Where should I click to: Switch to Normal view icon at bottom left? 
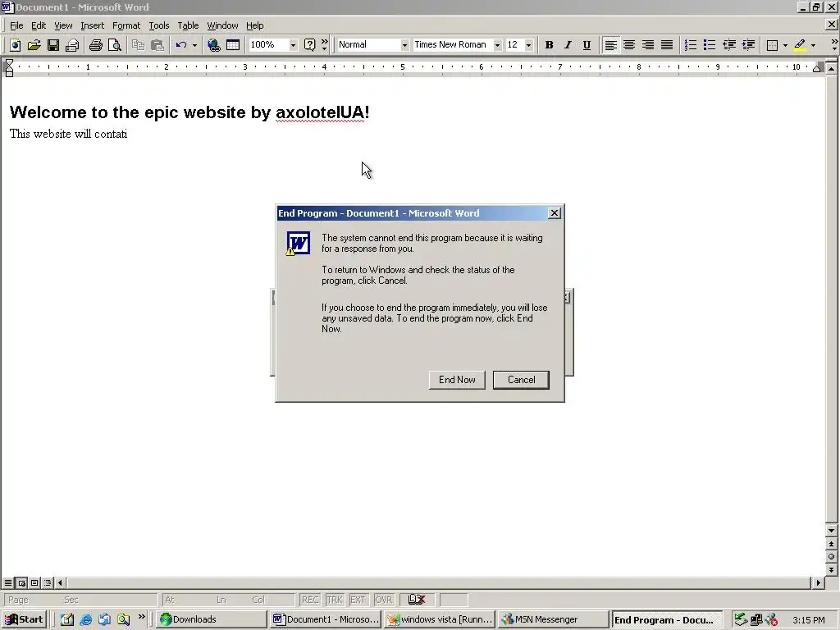pyautogui.click(x=8, y=582)
